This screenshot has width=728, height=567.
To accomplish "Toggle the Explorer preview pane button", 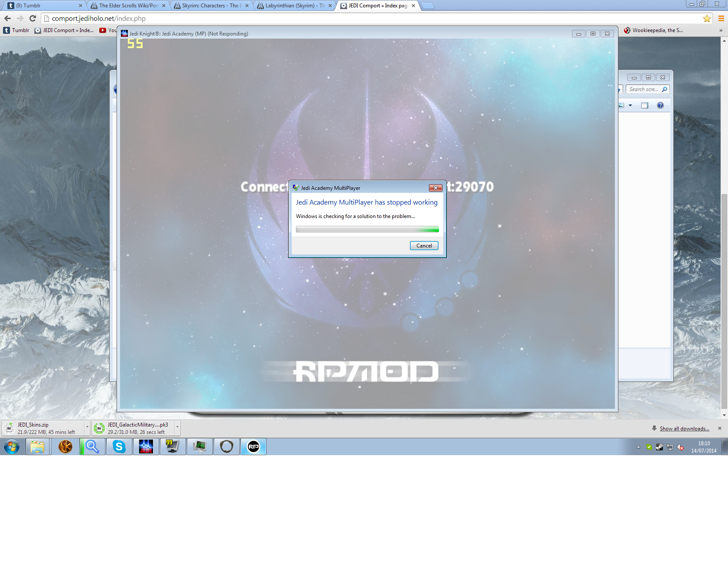I will (x=645, y=105).
